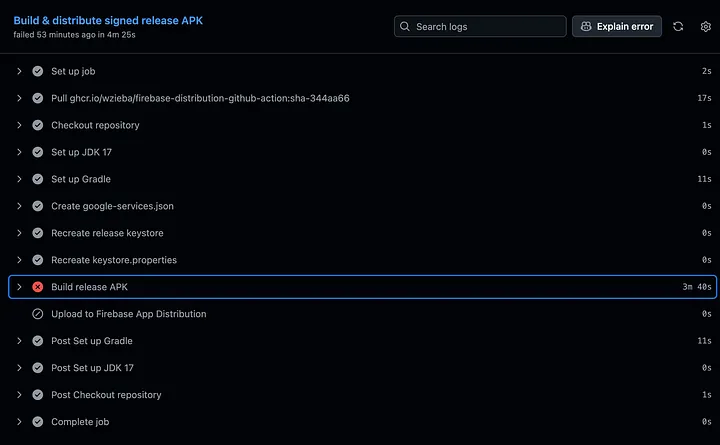Image resolution: width=720 pixels, height=445 pixels.
Task: Select the Create google-services.json step row
Action: pos(362,206)
